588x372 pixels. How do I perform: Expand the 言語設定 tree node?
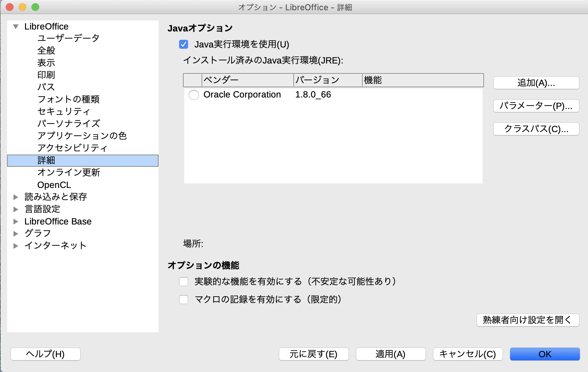[x=16, y=209]
